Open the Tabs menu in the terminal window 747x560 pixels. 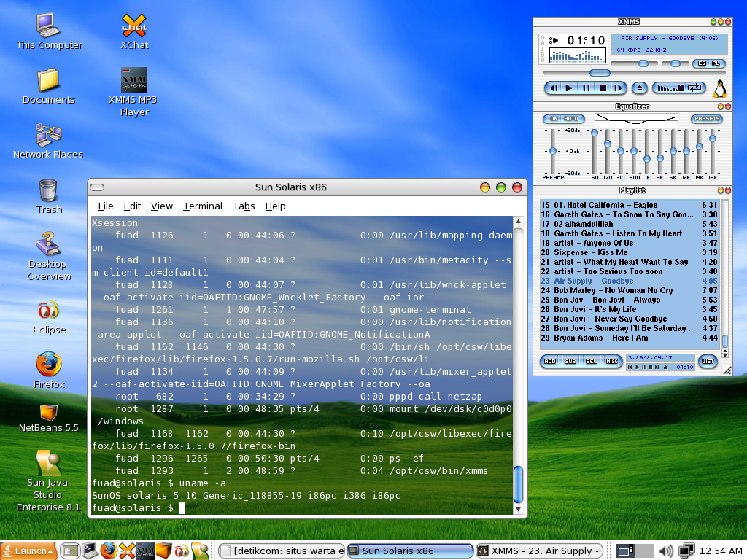[x=244, y=206]
